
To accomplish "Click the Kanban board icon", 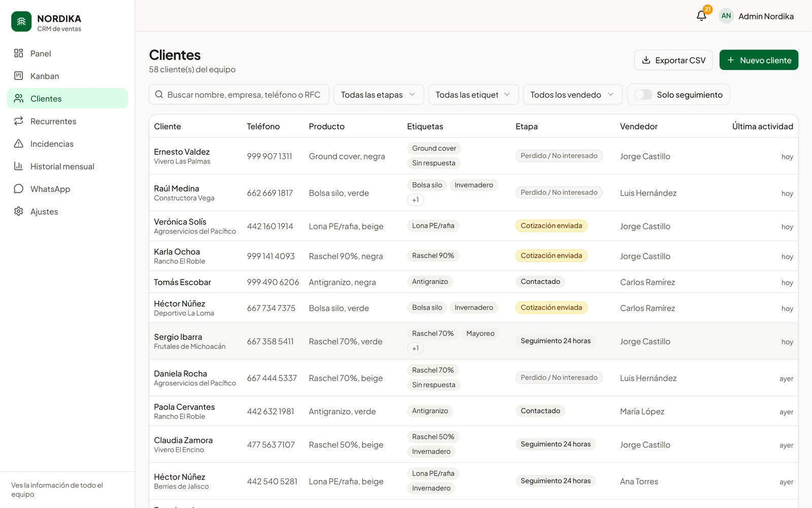I will [19, 76].
